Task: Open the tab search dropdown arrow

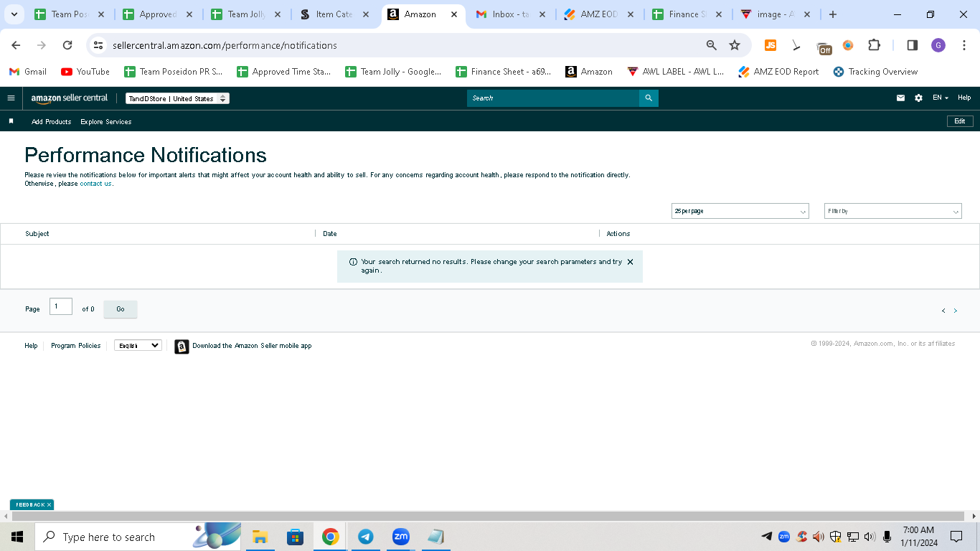Action: click(14, 14)
